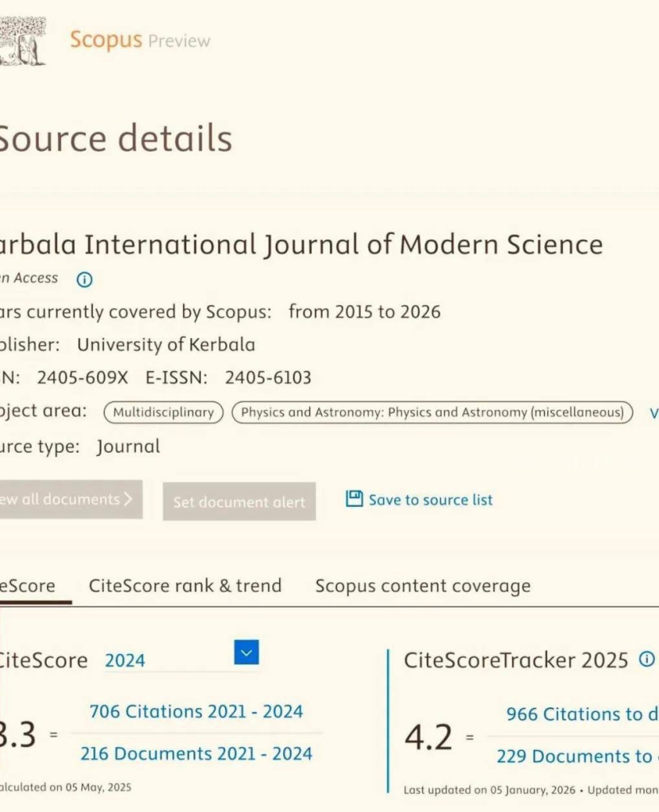Select the Multidisciplinary subject area tag

pyautogui.click(x=163, y=412)
